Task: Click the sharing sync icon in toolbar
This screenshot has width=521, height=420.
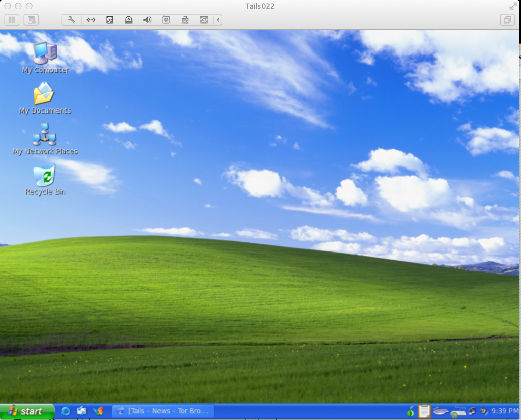Action: [204, 20]
